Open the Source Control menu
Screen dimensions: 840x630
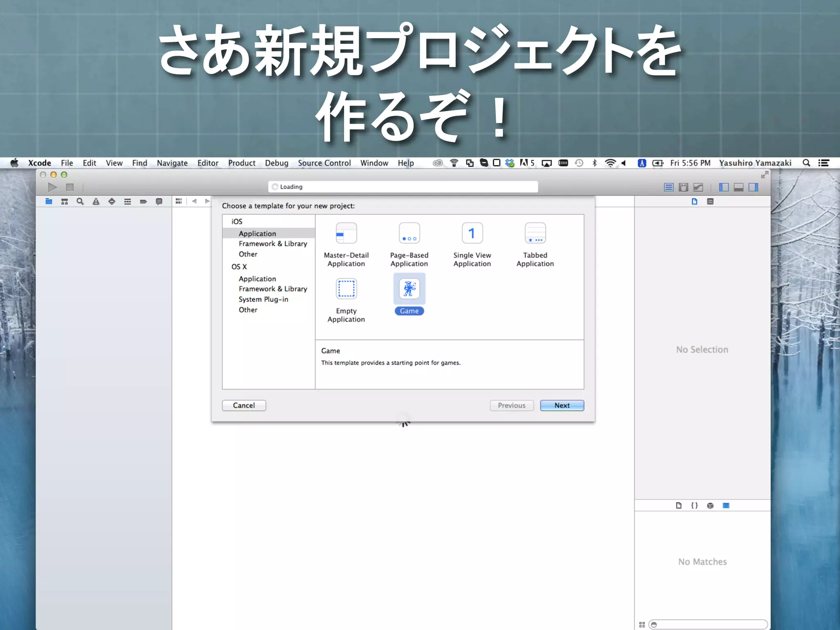click(x=324, y=163)
